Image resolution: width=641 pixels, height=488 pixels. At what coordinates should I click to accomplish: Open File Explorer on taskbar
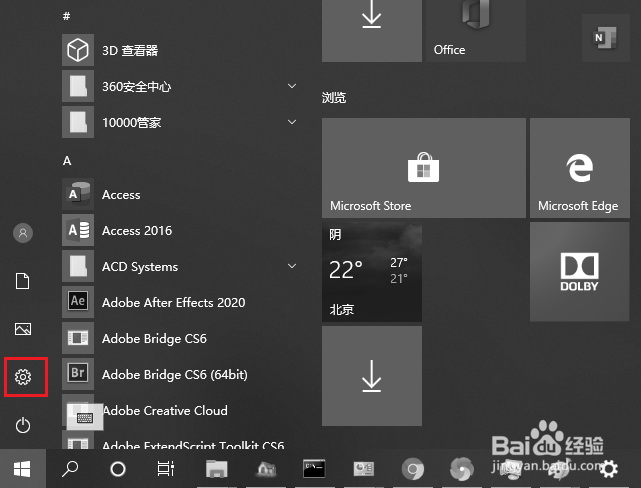tap(217, 469)
